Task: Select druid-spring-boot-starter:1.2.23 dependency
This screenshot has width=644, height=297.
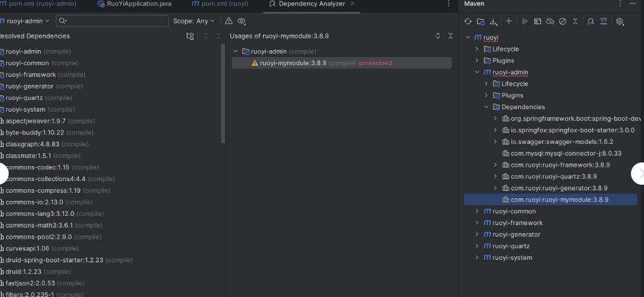Action: pos(66,260)
